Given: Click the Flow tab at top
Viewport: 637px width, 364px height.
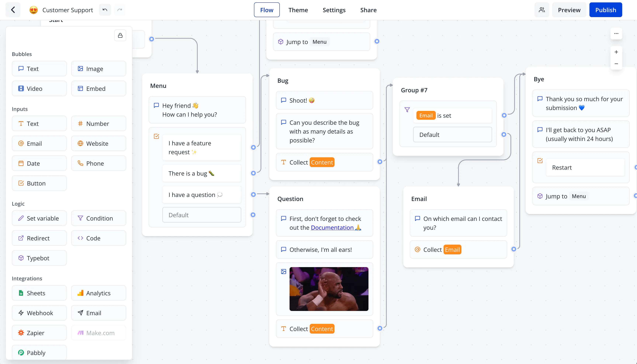Looking at the screenshot, I should (x=266, y=10).
